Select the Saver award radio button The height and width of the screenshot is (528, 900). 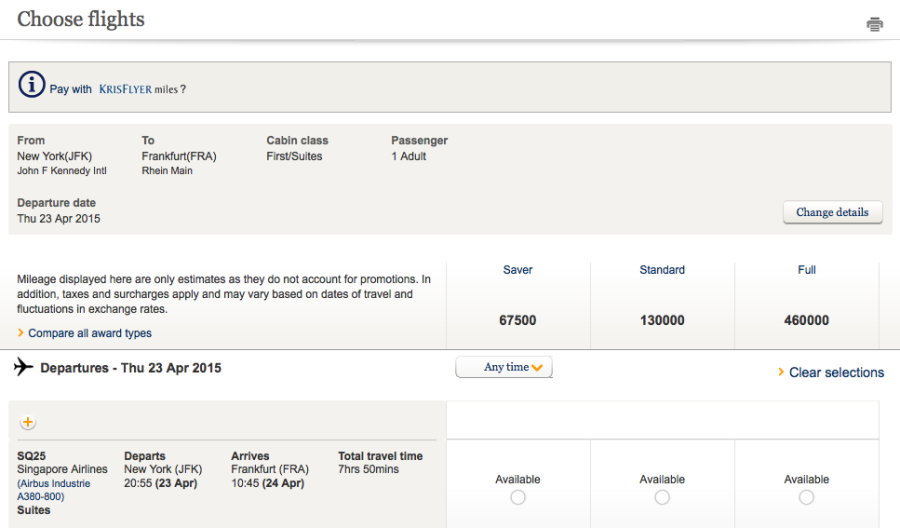pos(518,497)
